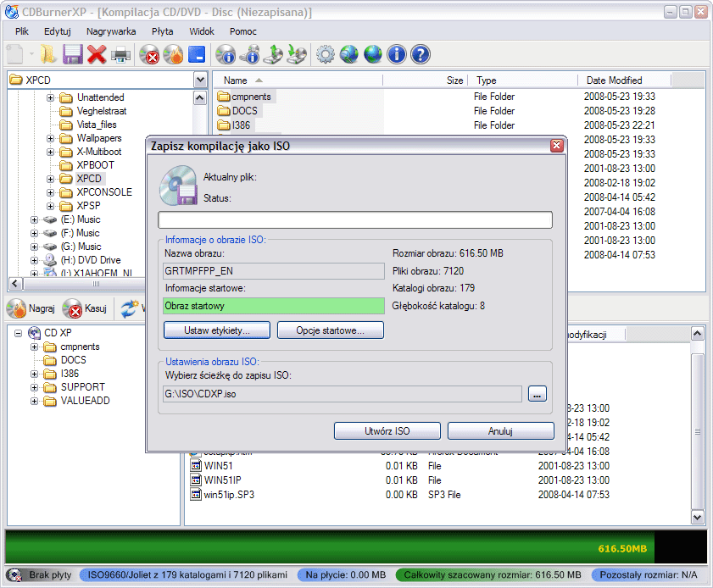Expand the X-Multiboot folder node
713x588 pixels.
(x=51, y=152)
